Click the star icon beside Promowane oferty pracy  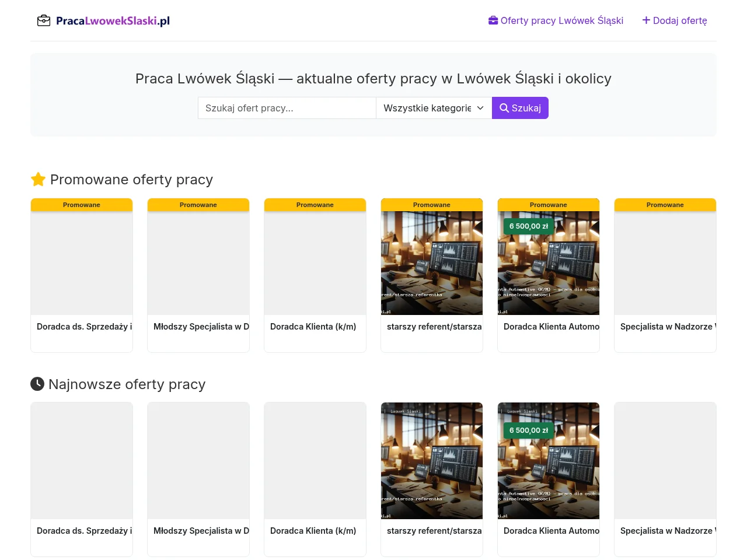[x=38, y=179]
